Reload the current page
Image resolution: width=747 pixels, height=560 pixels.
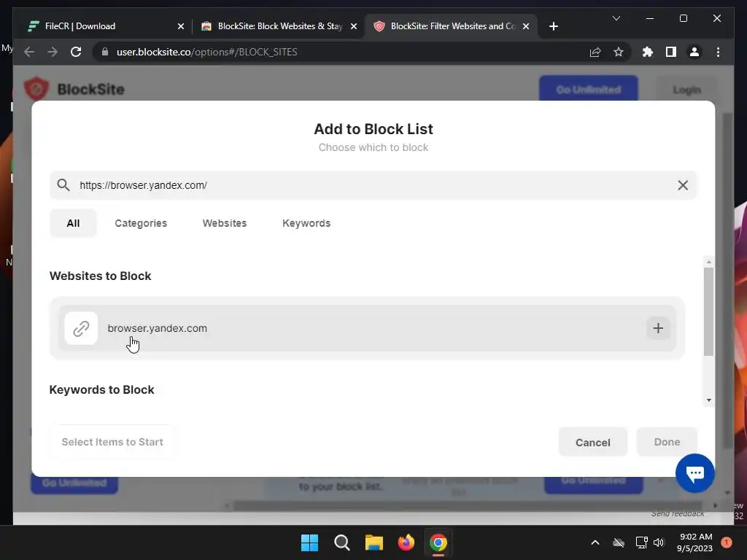(x=76, y=52)
